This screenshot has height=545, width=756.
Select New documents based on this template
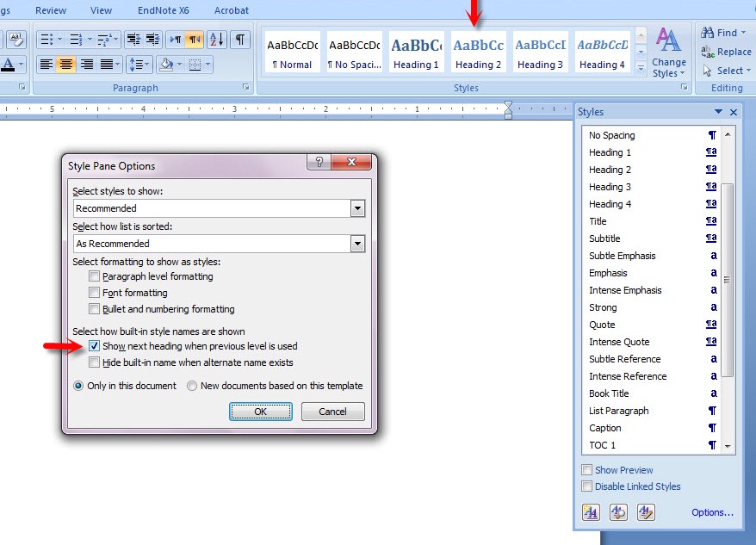pyautogui.click(x=192, y=386)
